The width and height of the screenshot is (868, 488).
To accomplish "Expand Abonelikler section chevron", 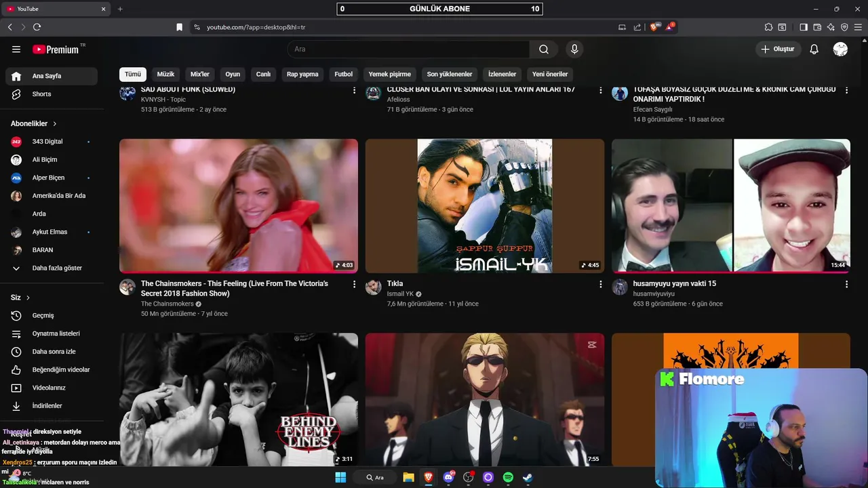I will click(x=55, y=124).
